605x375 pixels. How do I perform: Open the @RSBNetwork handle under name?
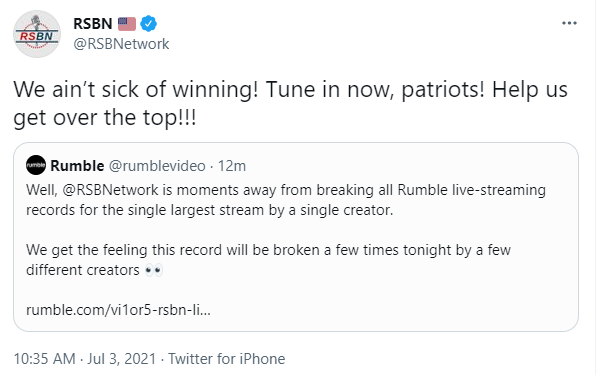pyautogui.click(x=121, y=44)
